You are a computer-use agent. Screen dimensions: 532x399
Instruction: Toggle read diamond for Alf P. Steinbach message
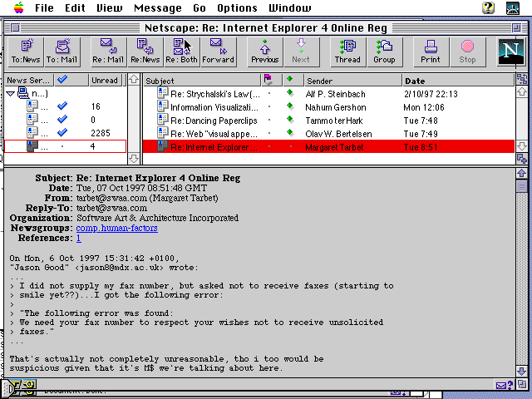coord(289,92)
